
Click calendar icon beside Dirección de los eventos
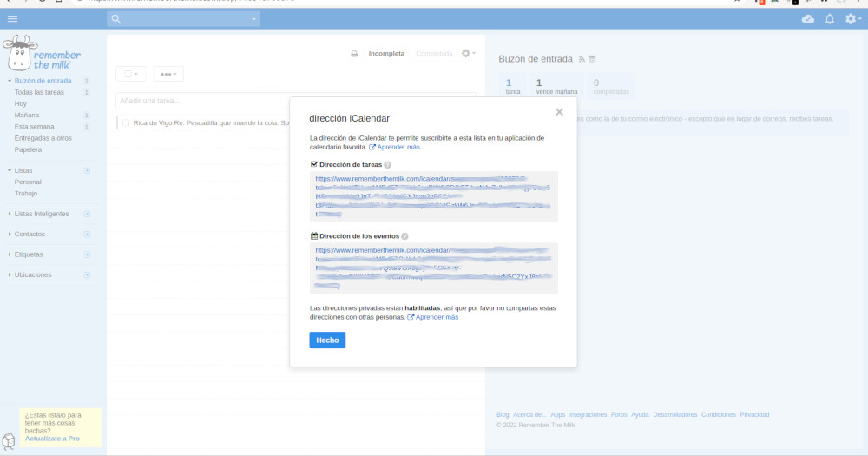(314, 236)
